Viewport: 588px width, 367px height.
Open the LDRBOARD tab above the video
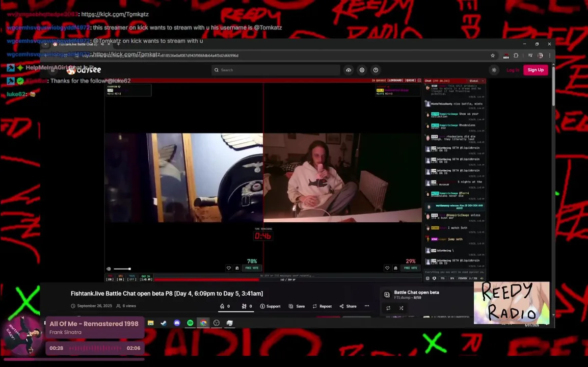pos(395,81)
